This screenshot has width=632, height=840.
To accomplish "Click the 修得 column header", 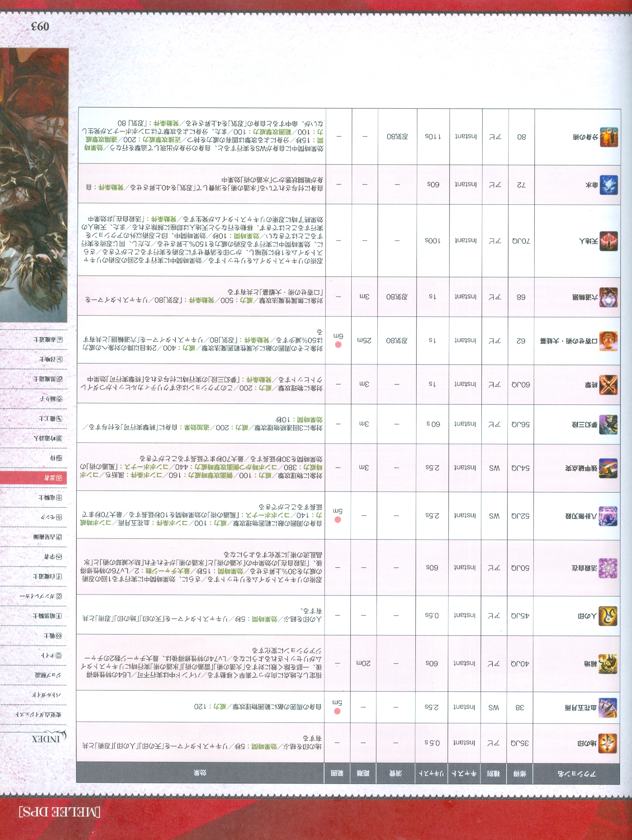I will (519, 773).
